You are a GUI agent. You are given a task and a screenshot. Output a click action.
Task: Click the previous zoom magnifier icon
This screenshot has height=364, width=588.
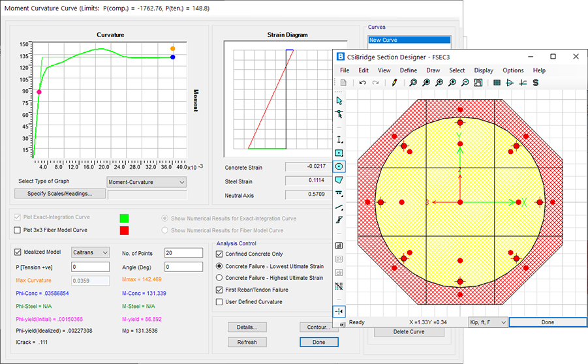coord(439,82)
